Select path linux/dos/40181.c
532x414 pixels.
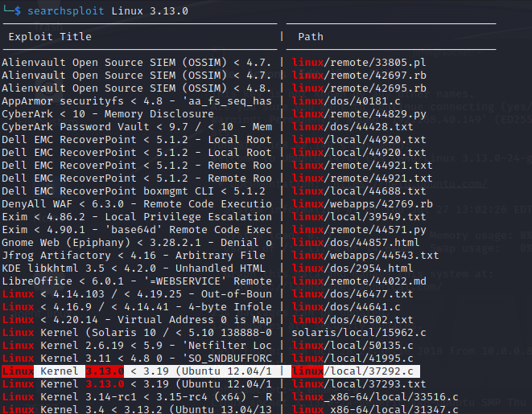[346, 101]
